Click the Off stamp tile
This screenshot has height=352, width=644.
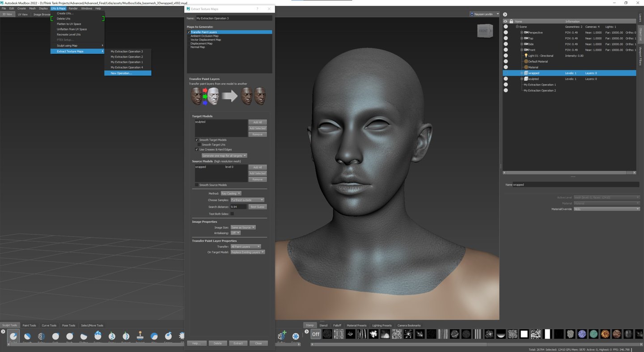click(316, 334)
